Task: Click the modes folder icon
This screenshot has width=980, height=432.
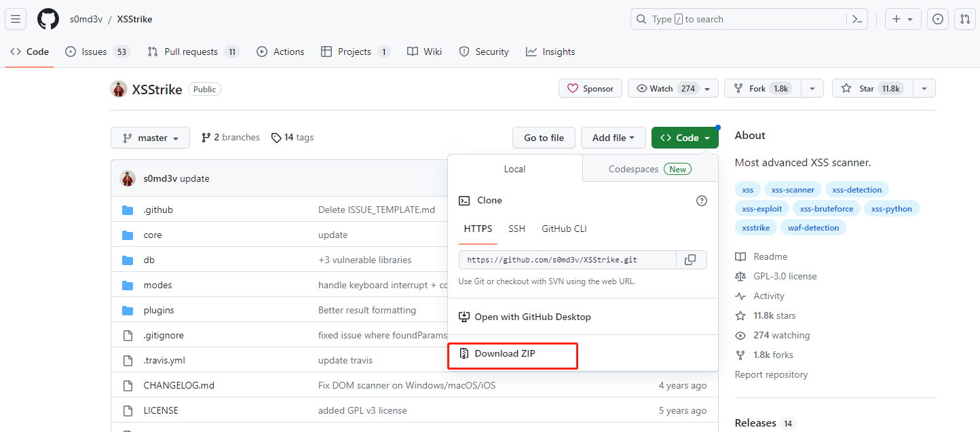Action: (128, 286)
